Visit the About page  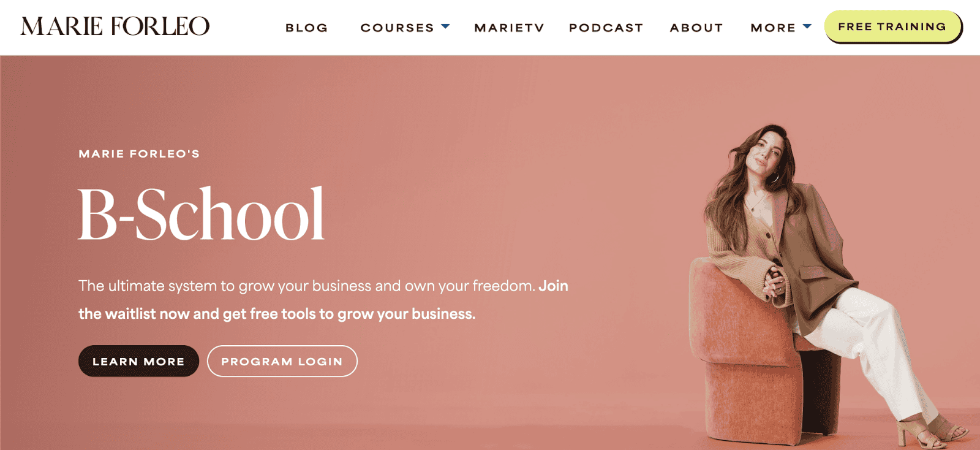[x=696, y=28]
